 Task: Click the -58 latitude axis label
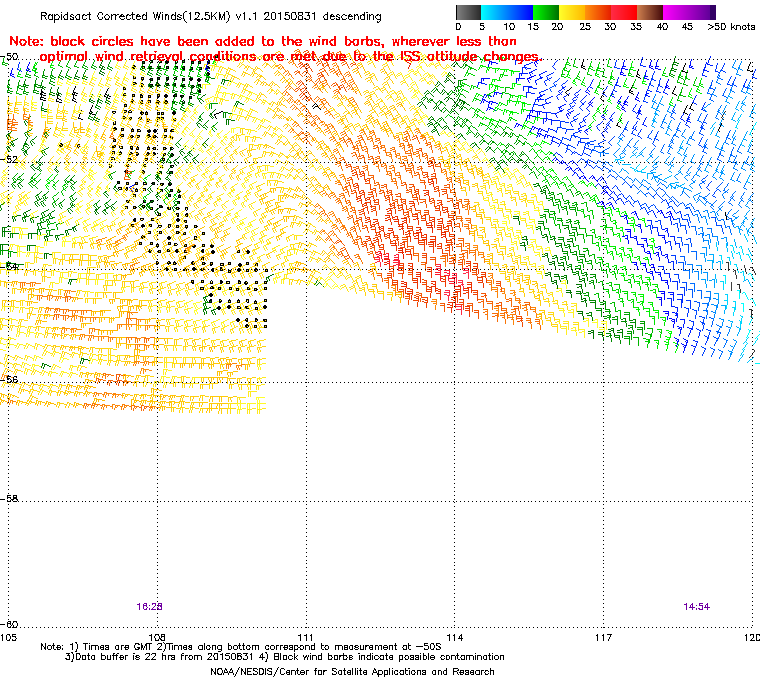click(x=9, y=498)
